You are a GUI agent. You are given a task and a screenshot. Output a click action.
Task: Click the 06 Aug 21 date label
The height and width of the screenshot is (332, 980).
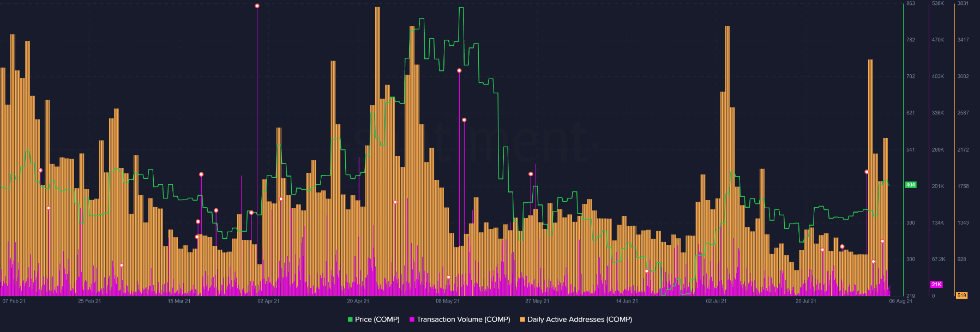(x=900, y=301)
